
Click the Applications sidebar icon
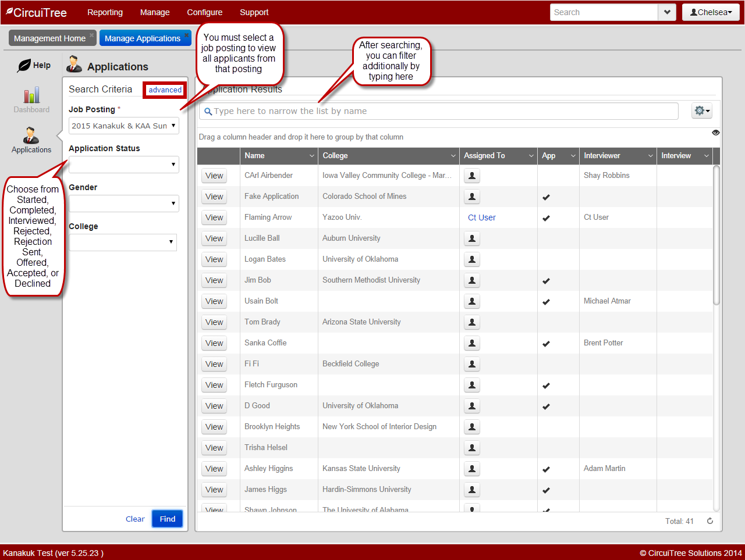click(x=31, y=140)
